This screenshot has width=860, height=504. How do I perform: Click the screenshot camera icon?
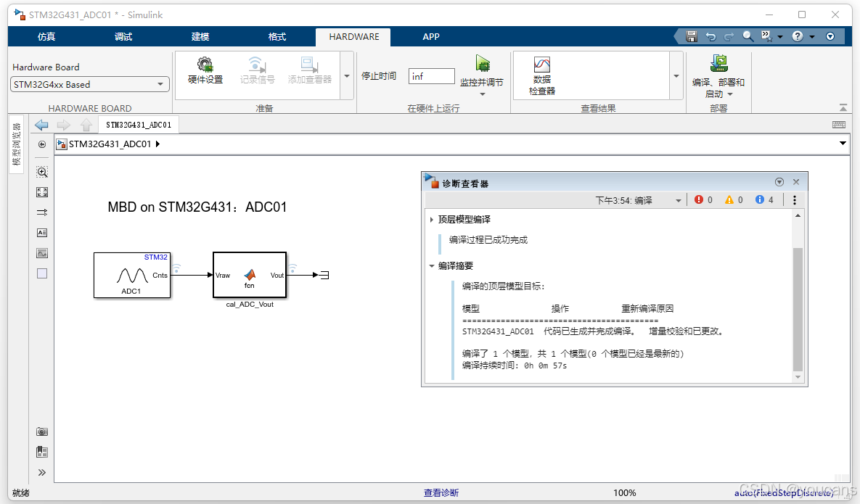coord(42,431)
